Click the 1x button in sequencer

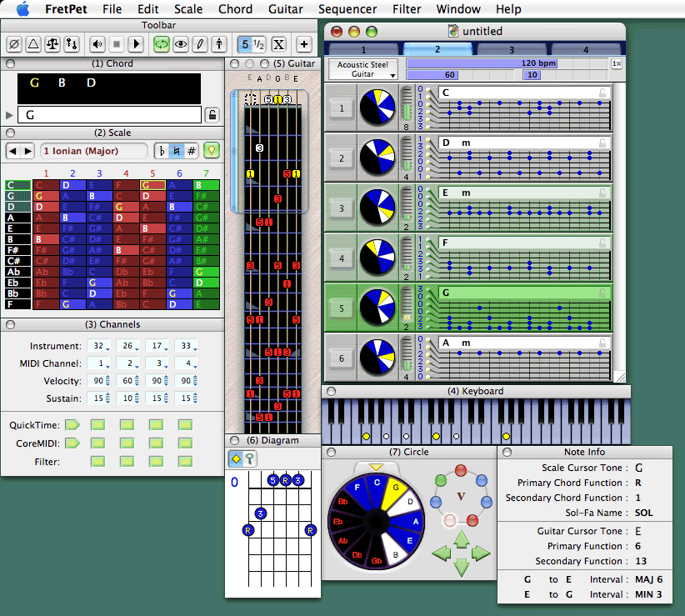(617, 64)
